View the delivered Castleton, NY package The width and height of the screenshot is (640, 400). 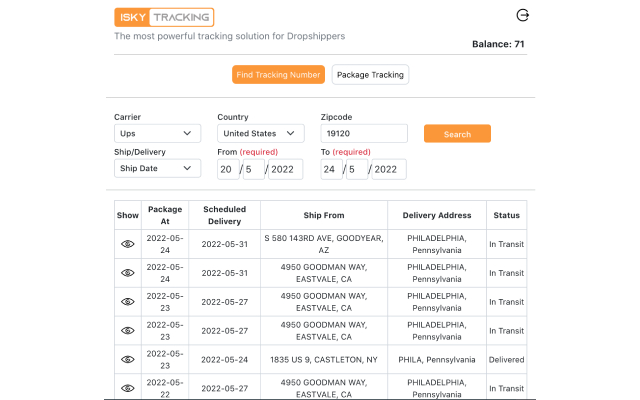point(128,359)
